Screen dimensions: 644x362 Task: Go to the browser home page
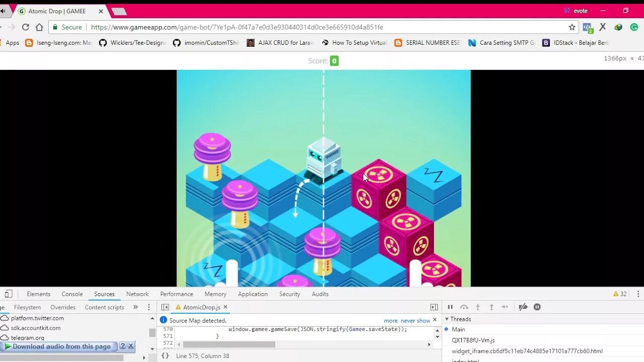tap(39, 27)
